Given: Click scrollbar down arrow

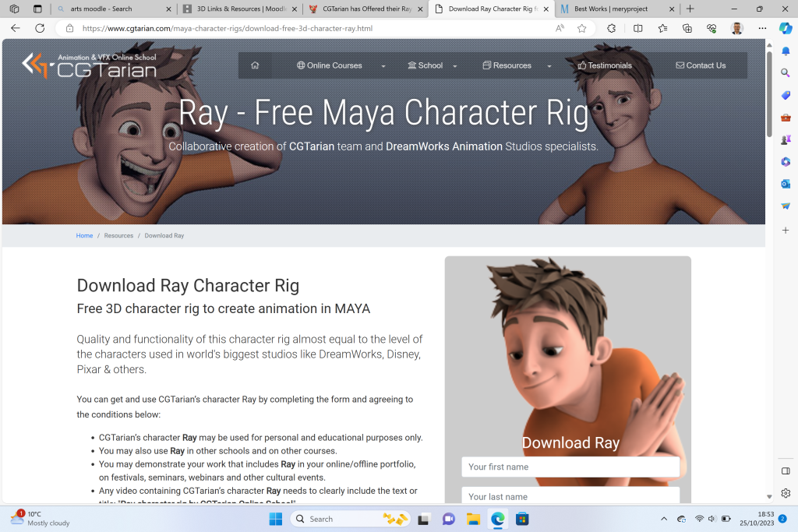Looking at the screenshot, I should 769,496.
